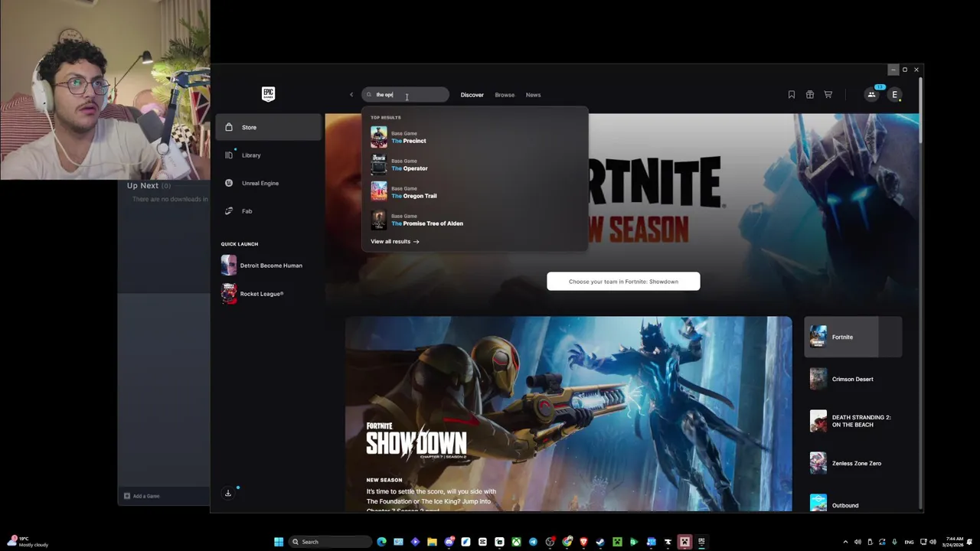
Task: Go back using the back arrow
Action: [x=351, y=95]
